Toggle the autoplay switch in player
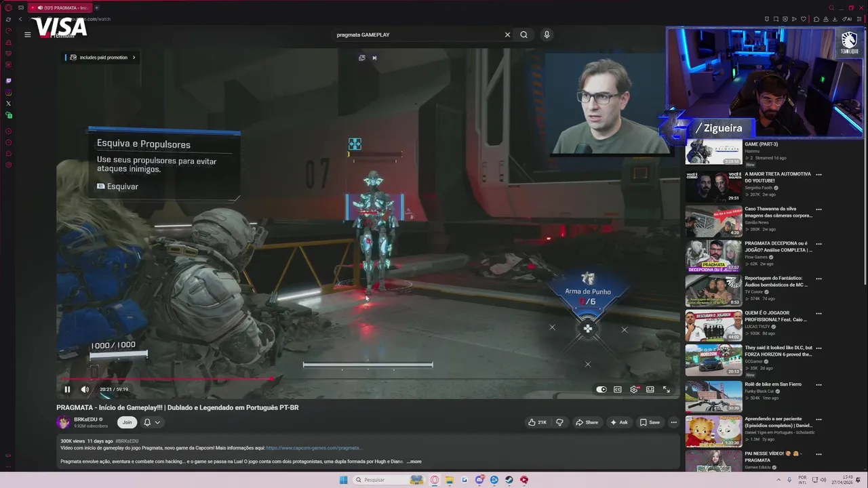The height and width of the screenshot is (488, 868). coord(601,389)
